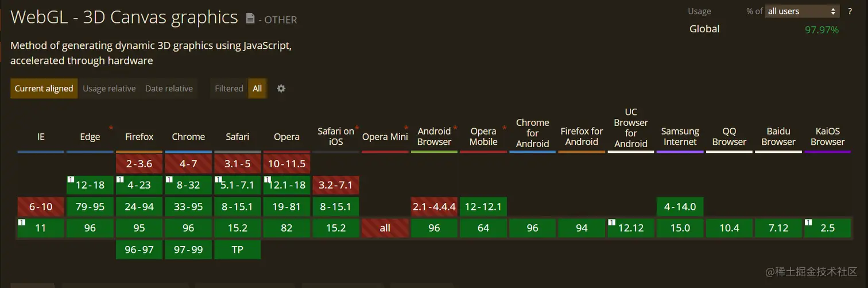Select the Filtered browsers option
The width and height of the screenshot is (868, 288).
(x=229, y=89)
